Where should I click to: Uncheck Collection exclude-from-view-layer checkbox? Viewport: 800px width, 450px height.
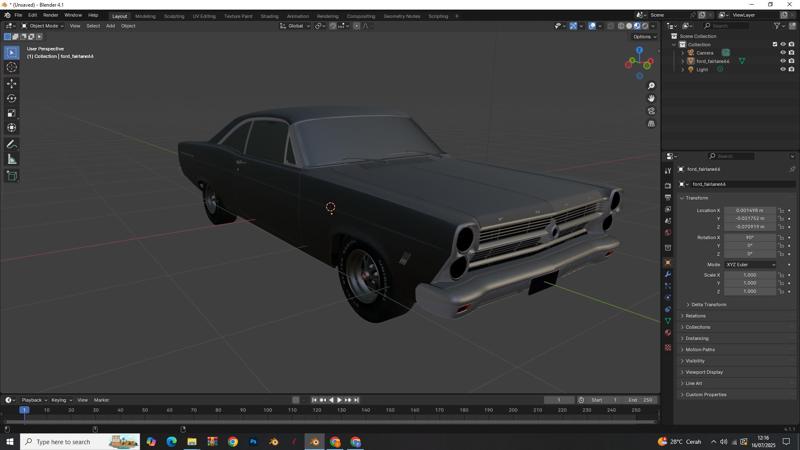tap(775, 44)
